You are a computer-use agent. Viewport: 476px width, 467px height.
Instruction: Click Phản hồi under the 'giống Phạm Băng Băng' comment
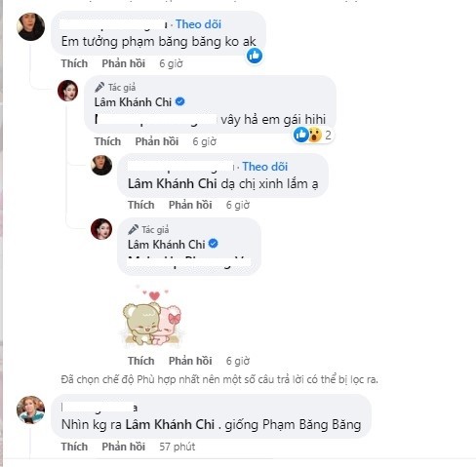(124, 447)
